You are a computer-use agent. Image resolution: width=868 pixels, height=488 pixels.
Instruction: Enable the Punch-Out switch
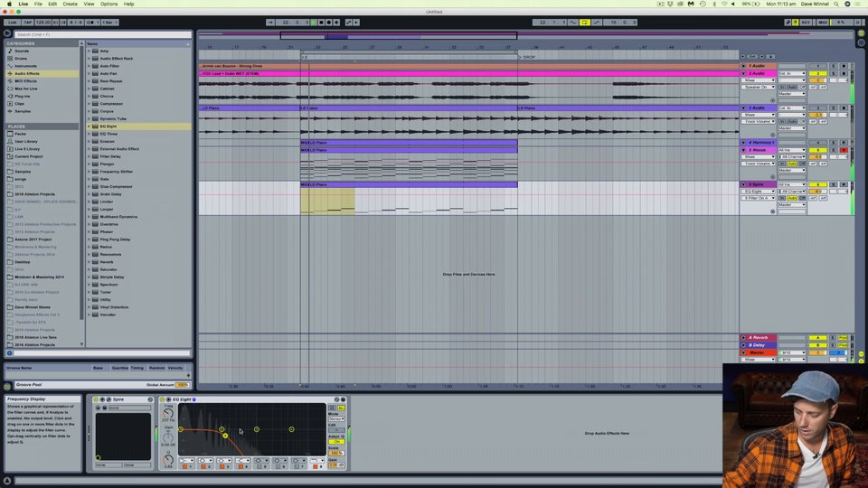coord(597,22)
